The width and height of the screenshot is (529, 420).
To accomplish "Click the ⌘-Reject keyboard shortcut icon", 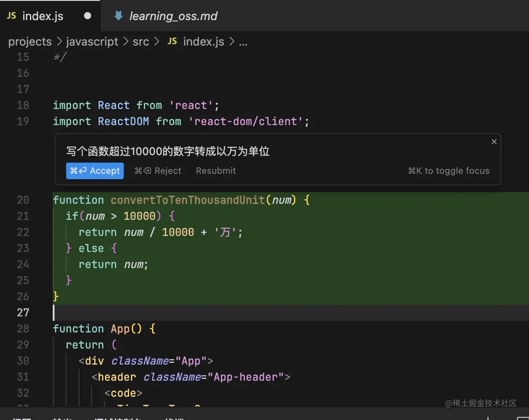I will coord(143,171).
